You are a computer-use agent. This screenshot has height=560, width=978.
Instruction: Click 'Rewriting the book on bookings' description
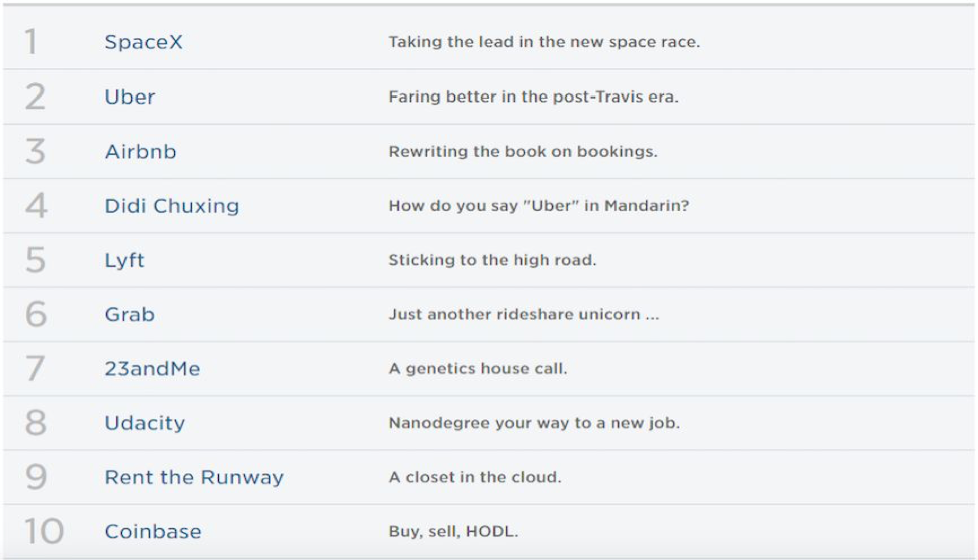(x=523, y=151)
